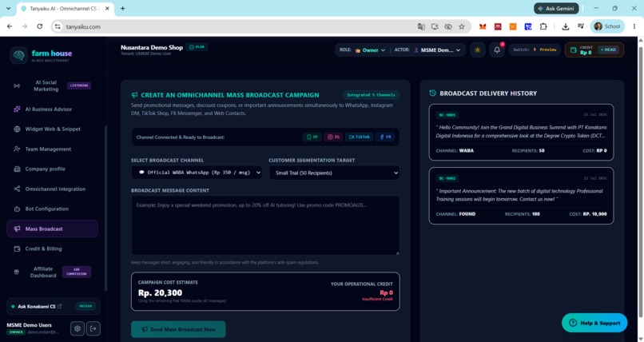644x342 pixels.
Task: Click the sparkle icon beside AI Business Advisor
Action: point(17,109)
